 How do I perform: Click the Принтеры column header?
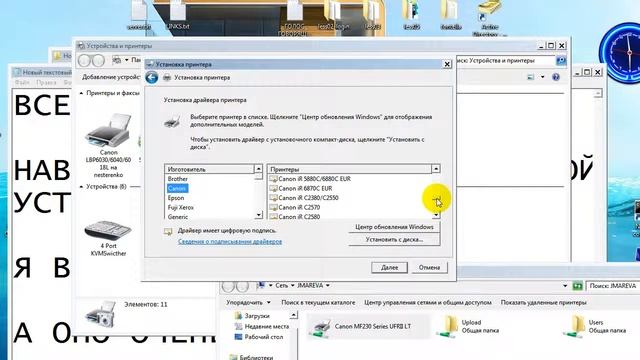[349, 169]
